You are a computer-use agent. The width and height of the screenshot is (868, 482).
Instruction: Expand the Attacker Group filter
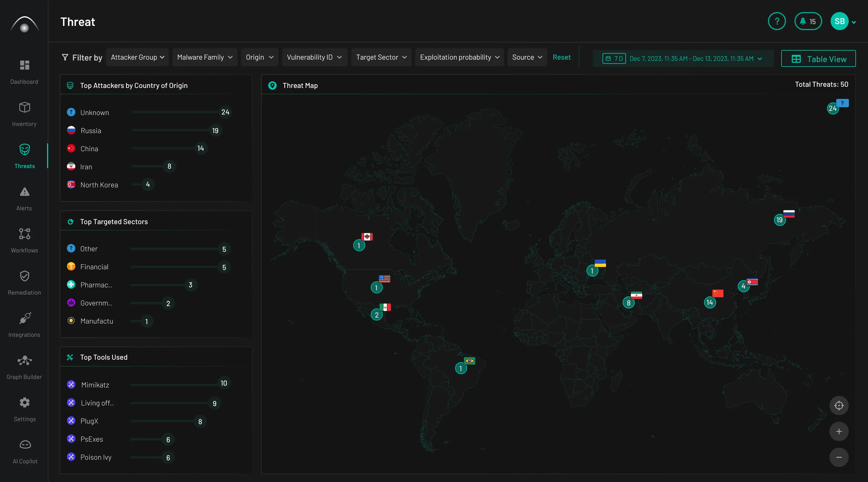pos(137,57)
